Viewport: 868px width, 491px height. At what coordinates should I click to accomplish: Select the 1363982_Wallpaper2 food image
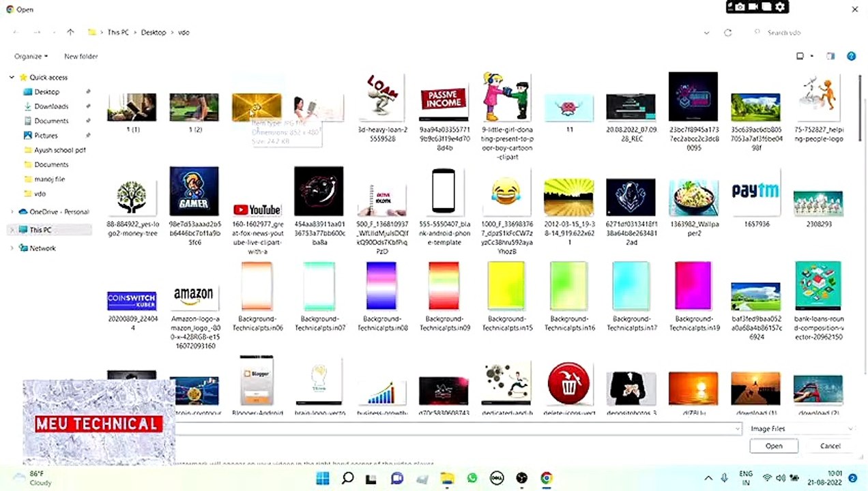click(693, 198)
